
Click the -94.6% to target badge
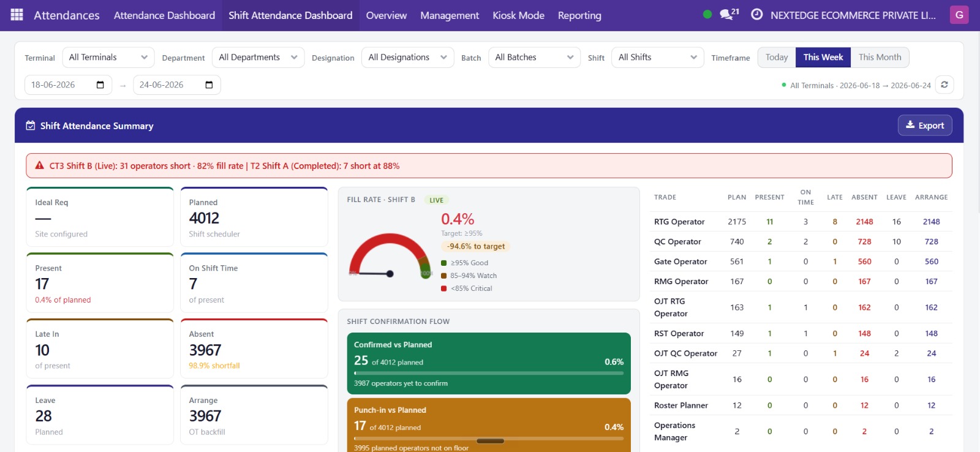pos(476,246)
